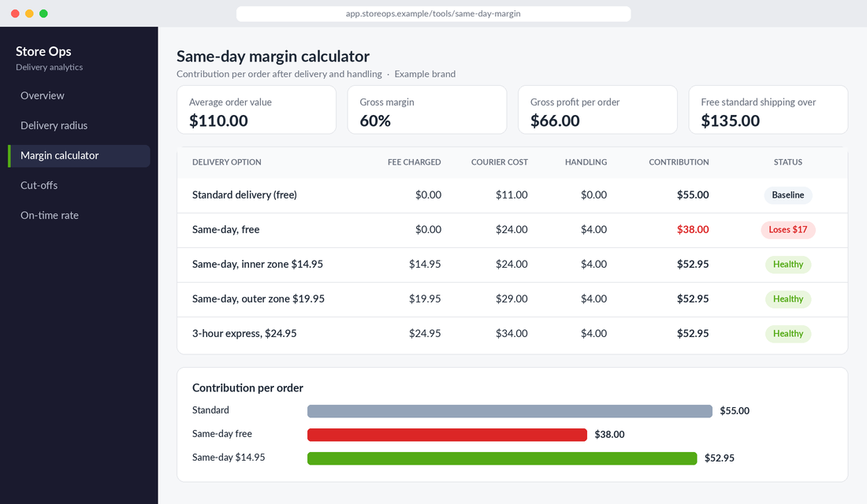Viewport: 867px width, 504px height.
Task: Click the $38.00 label beside red bar
Action: pyautogui.click(x=609, y=435)
